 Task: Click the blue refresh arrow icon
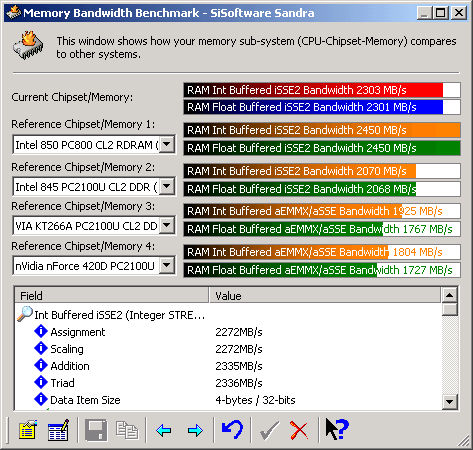232,430
